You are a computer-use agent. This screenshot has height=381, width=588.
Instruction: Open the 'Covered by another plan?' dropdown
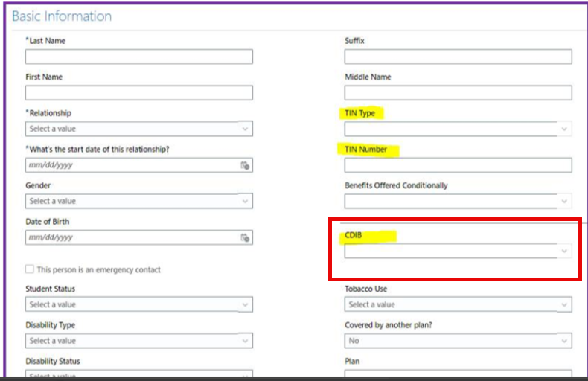point(458,341)
